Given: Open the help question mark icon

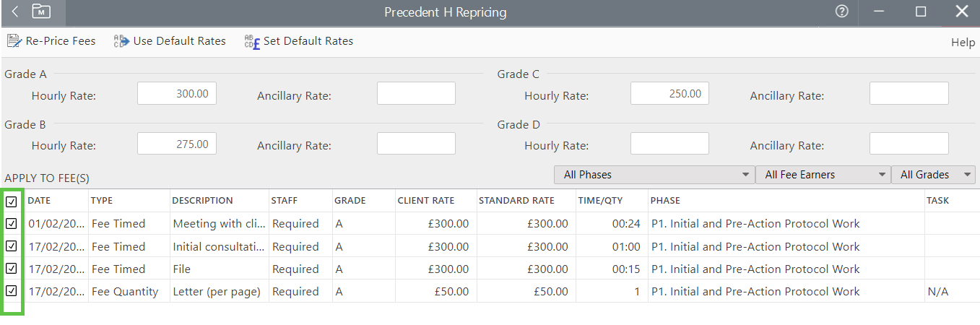Looking at the screenshot, I should click(841, 12).
